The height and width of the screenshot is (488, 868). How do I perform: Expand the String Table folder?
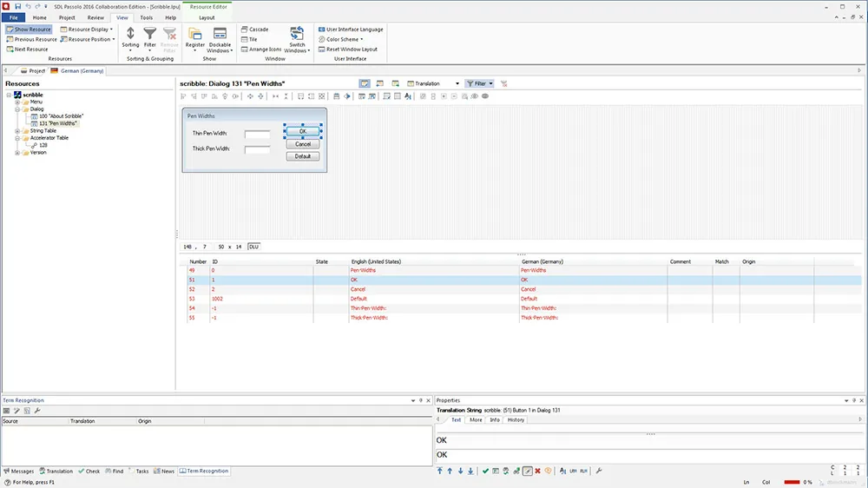coord(17,131)
